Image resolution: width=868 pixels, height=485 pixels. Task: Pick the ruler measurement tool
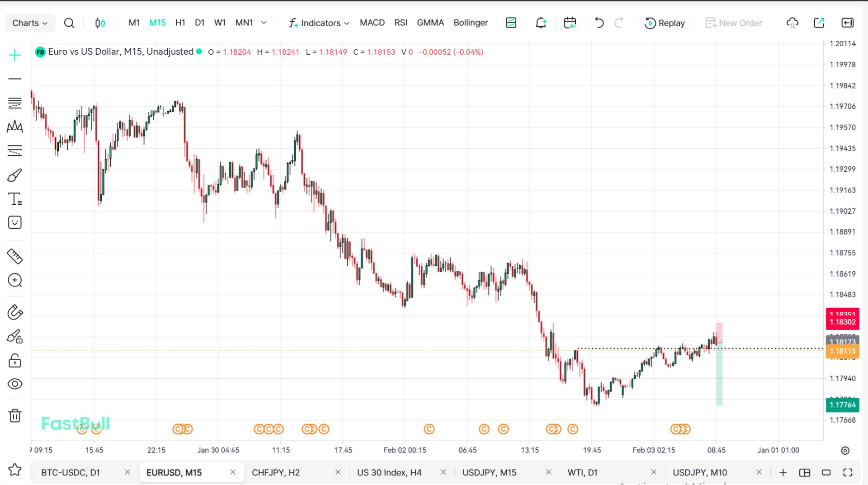pos(14,256)
